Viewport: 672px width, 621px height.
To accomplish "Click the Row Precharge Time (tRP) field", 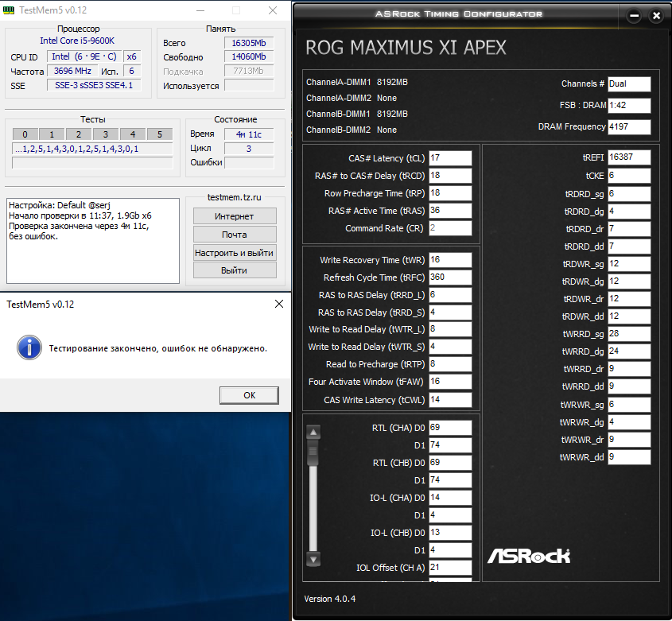I will pos(450,193).
